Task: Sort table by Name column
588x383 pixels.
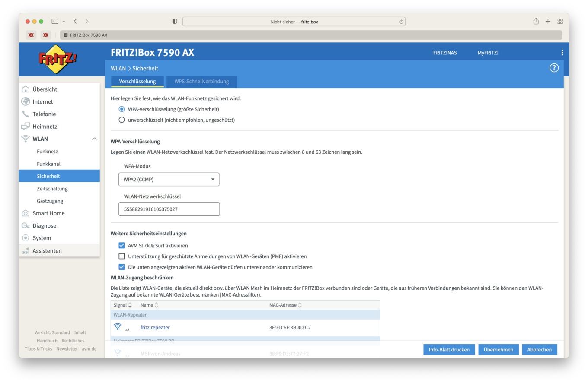Action: pos(149,305)
